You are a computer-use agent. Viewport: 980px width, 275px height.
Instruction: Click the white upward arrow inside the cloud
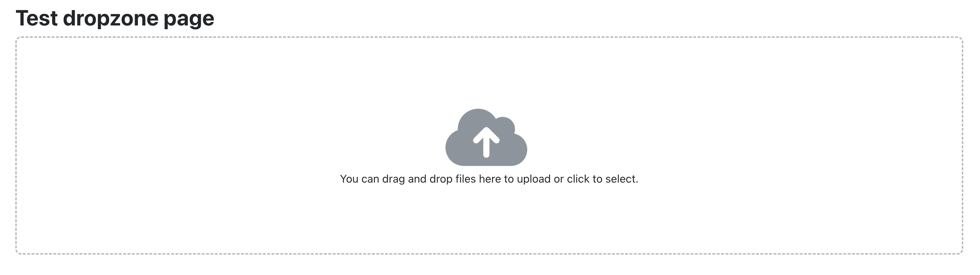point(486,142)
